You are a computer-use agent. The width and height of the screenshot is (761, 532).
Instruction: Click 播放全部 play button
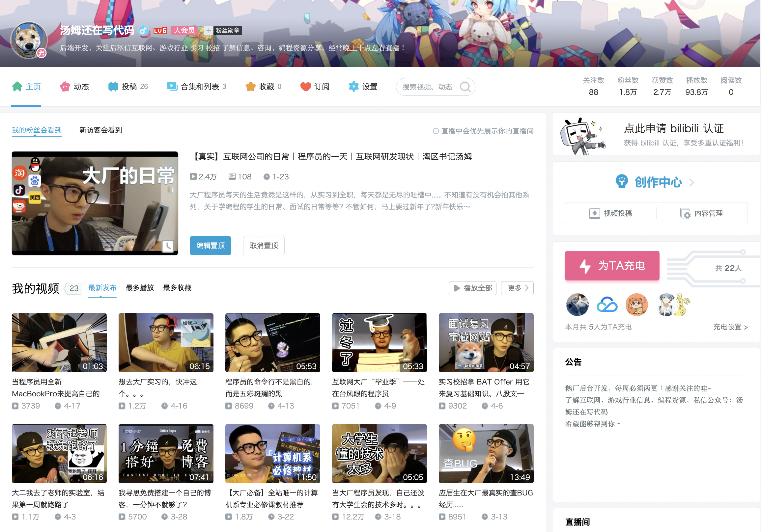tap(472, 288)
